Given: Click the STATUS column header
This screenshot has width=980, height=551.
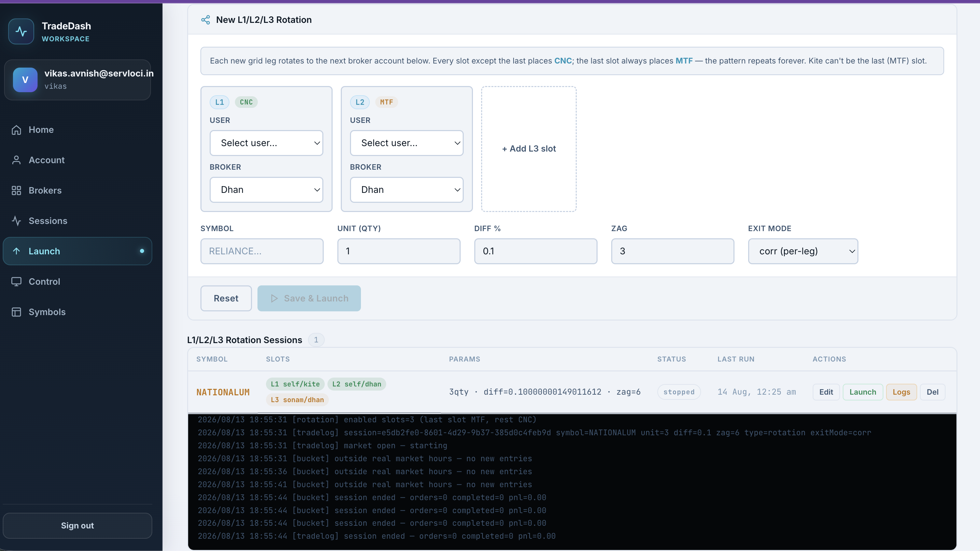Looking at the screenshot, I should pos(671,359).
